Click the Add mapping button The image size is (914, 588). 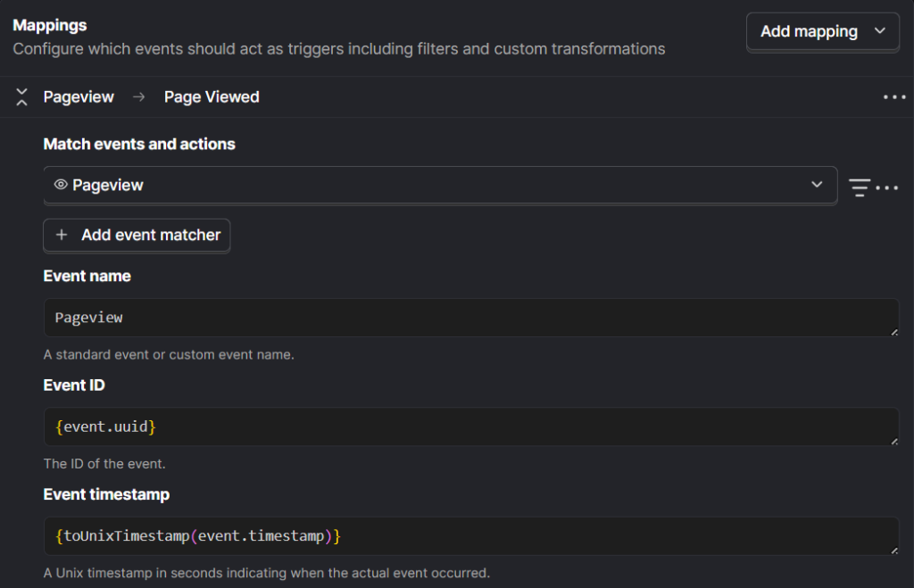[x=809, y=31]
